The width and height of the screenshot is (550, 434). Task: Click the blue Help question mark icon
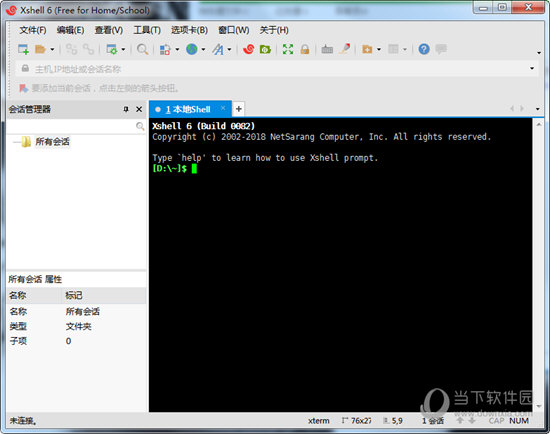tap(424, 49)
